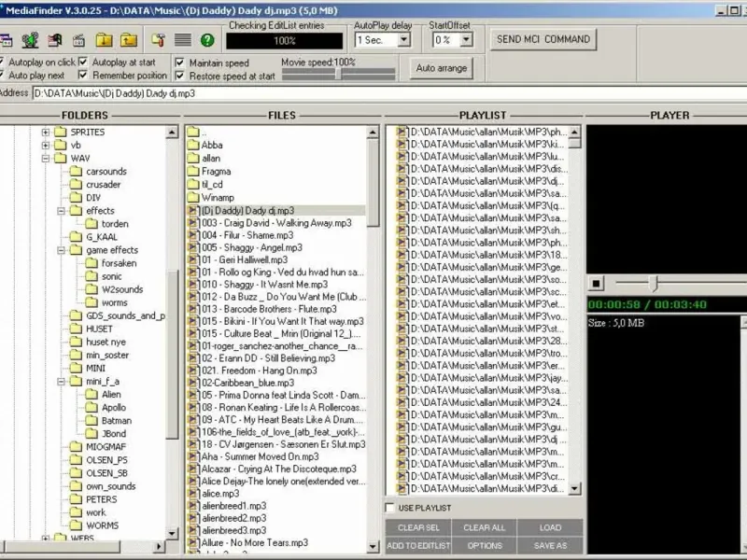Collapse the 'game effects' folder tree node
Viewport: 747px width, 560px height.
click(62, 250)
